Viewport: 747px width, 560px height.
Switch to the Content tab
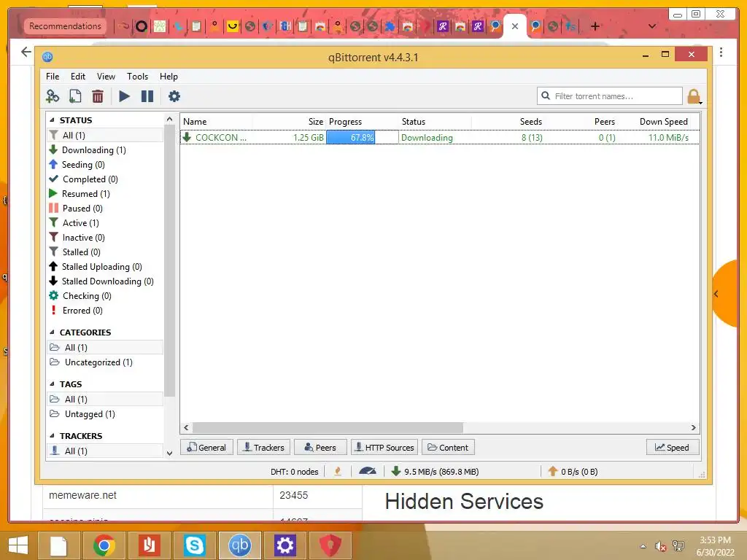[449, 448]
